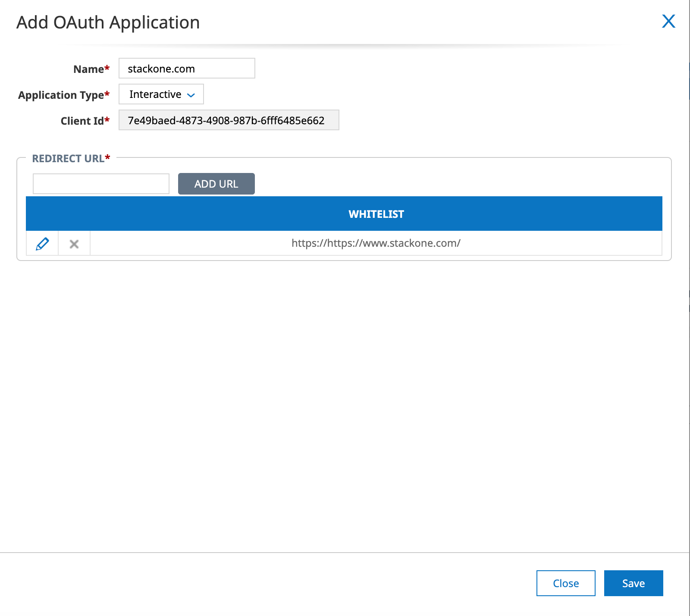Viewport: 690px width, 616px height.
Task: Click into the Name field showing stackone.com
Action: click(x=186, y=68)
